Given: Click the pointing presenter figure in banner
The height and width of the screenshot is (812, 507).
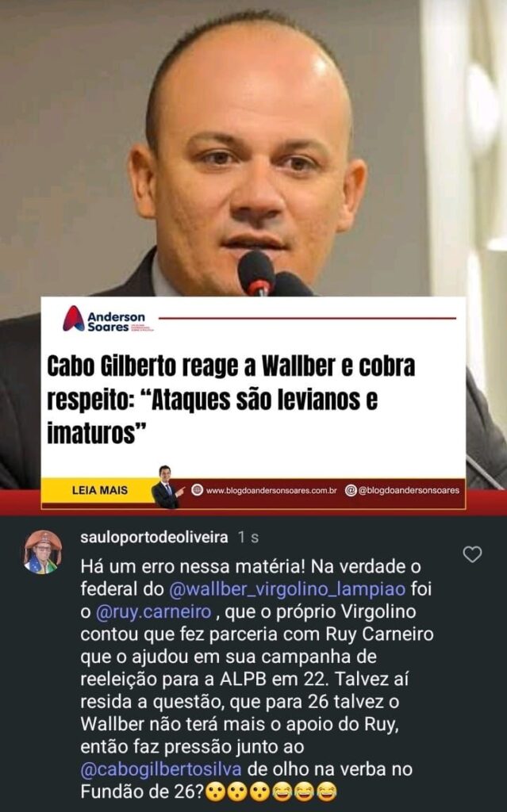Looking at the screenshot, I should [x=167, y=487].
